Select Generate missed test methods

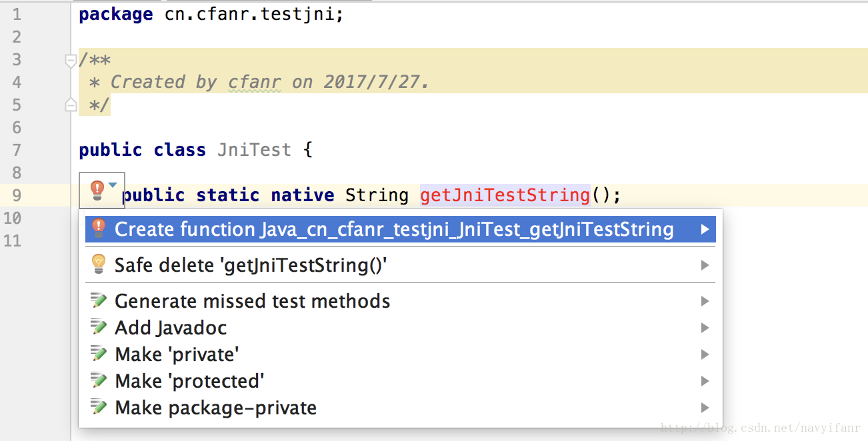[252, 301]
